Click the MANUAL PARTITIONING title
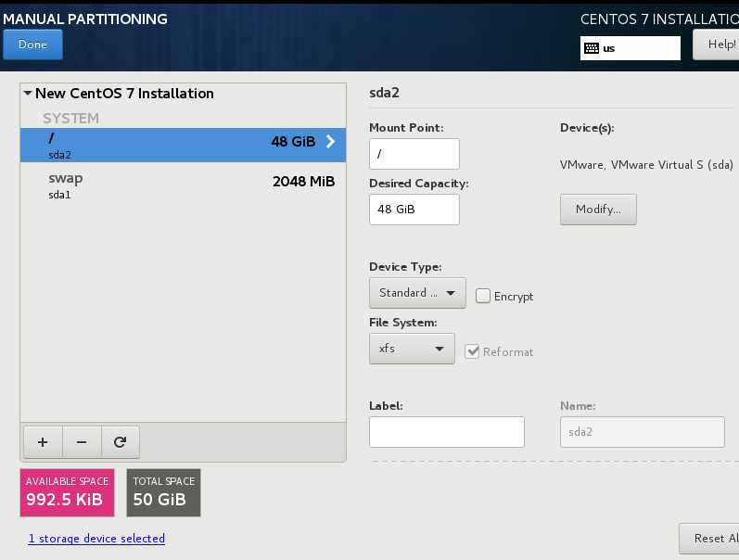Viewport: 739px width, 560px height. [84, 19]
